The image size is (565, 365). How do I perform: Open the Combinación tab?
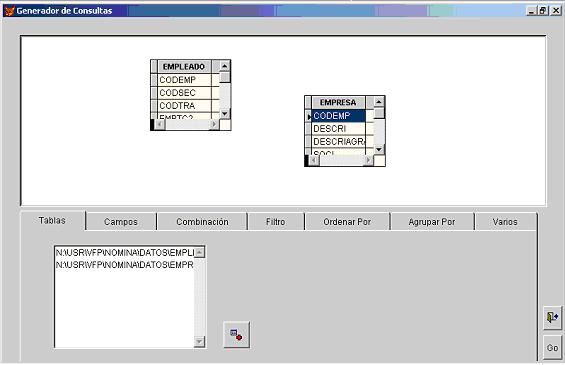tap(202, 222)
